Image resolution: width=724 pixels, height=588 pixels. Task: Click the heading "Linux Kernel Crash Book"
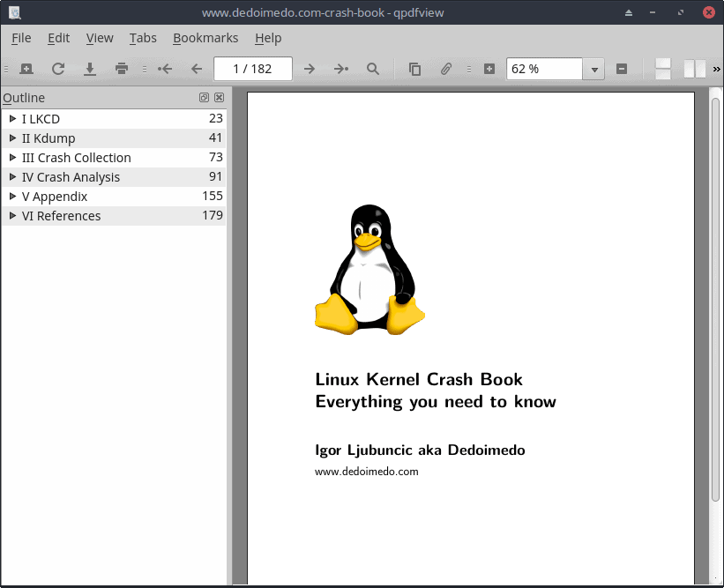click(419, 379)
